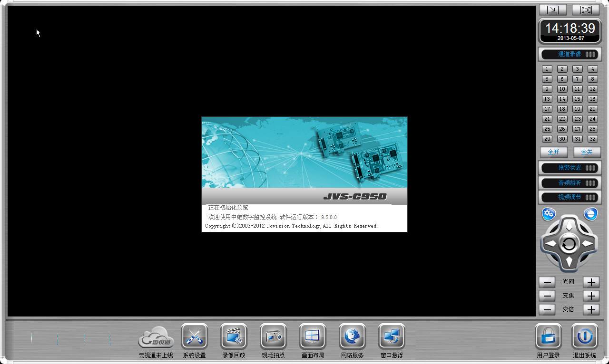Image resolution: width=609 pixels, height=364 pixels.
Task: Increase 光圈 aperture with plus button
Action: [x=591, y=282]
